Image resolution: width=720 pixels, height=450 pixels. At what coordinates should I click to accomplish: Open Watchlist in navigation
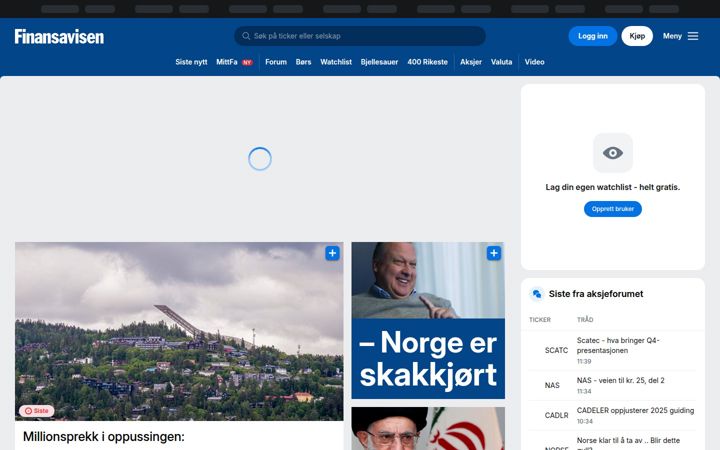tap(336, 62)
